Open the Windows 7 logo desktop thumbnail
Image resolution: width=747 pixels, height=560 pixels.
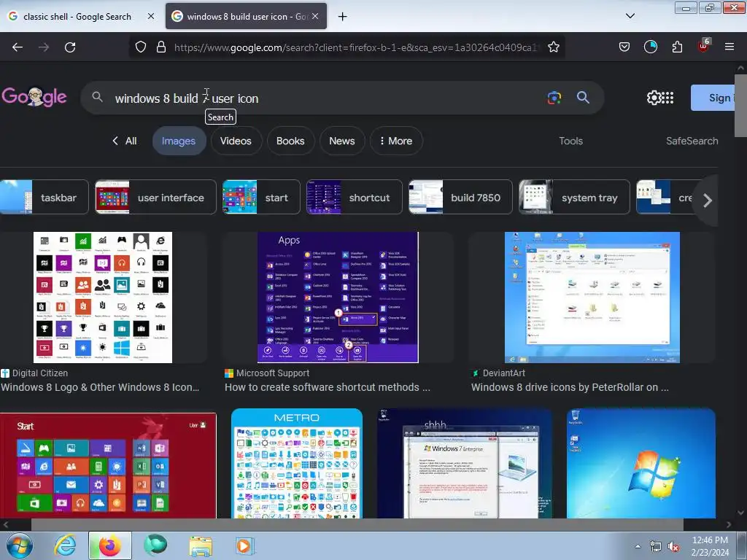(x=640, y=463)
